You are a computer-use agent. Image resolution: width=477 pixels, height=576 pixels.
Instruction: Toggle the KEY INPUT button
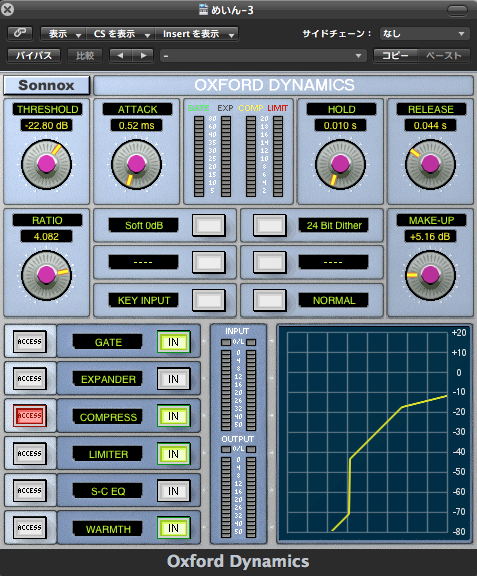point(209,300)
